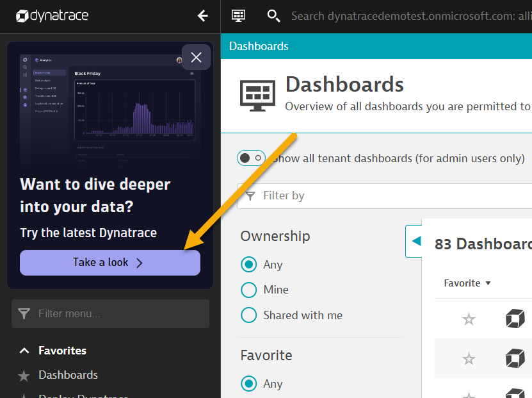Click the Dynatrace logo
Viewport: 532px width, 398px height.
click(52, 16)
